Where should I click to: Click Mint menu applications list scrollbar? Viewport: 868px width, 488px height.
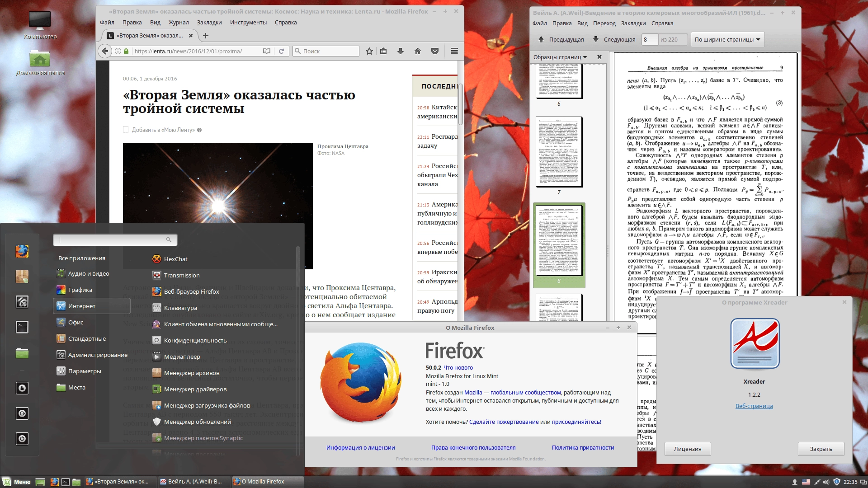point(297,351)
